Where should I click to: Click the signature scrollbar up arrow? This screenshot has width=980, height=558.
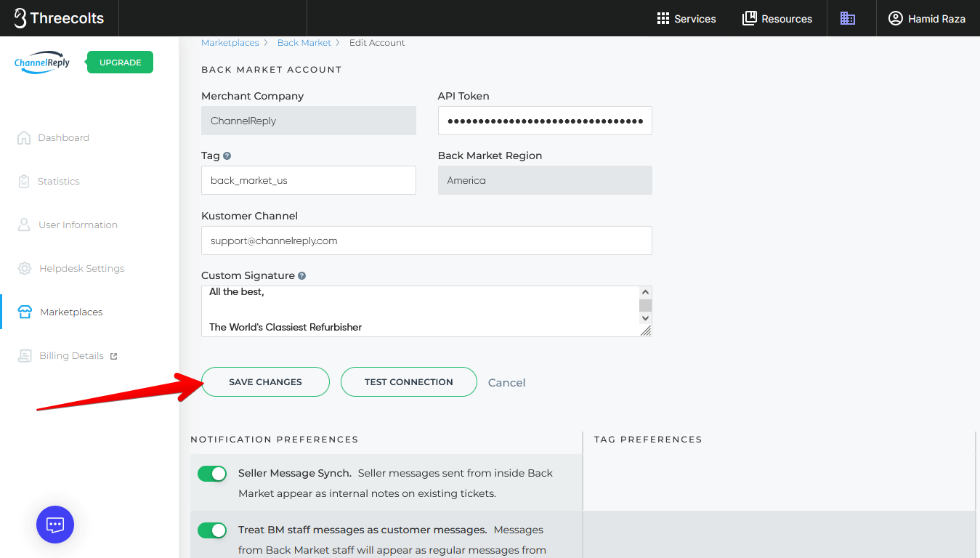pyautogui.click(x=645, y=292)
